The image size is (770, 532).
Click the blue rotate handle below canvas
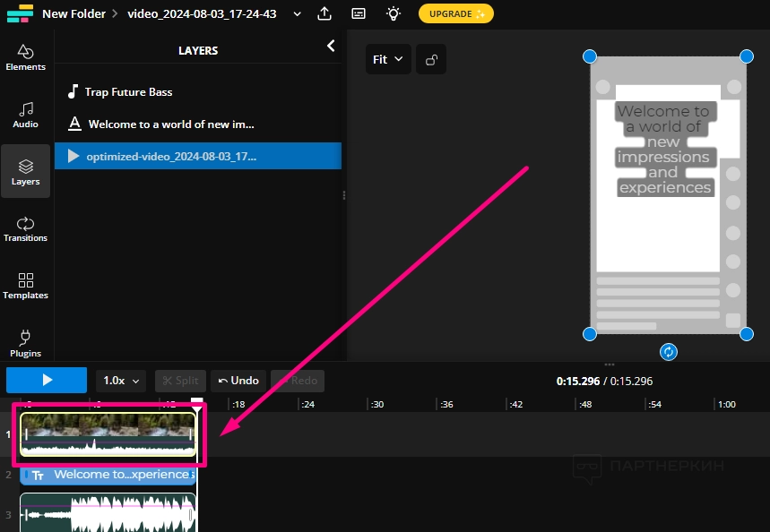(669, 352)
